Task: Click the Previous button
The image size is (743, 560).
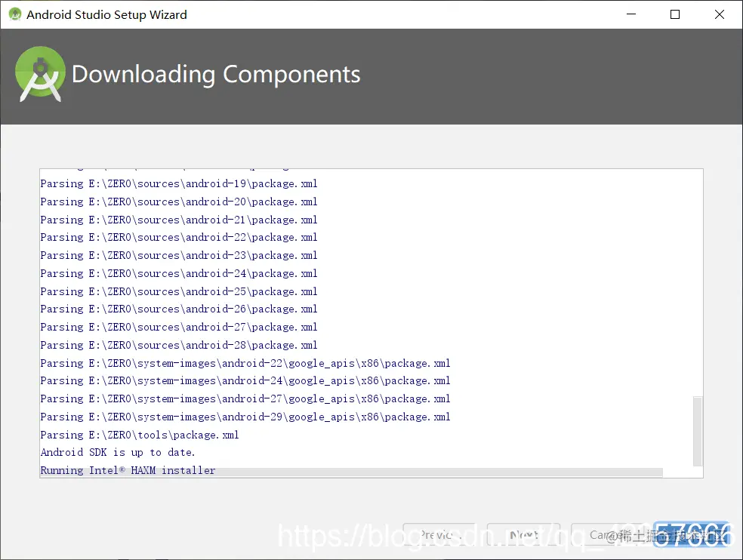Action: pos(439,535)
